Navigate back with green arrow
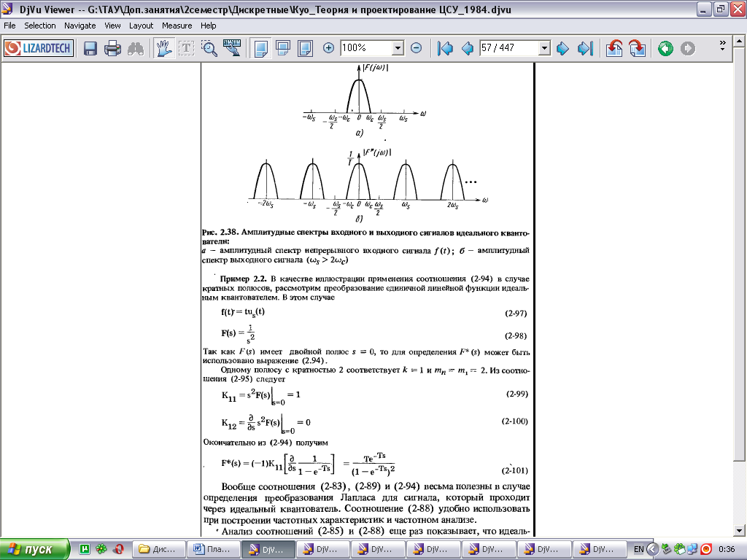This screenshot has height=560, width=747. pos(665,48)
